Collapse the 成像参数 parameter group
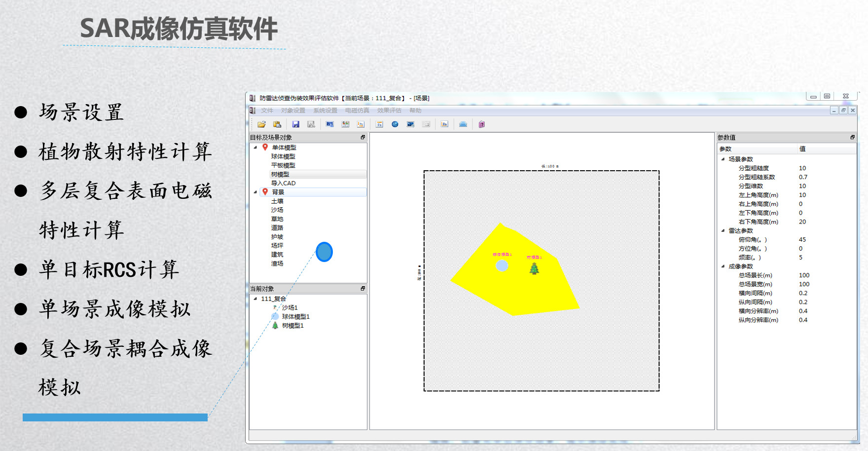The image size is (868, 451). coord(723,266)
